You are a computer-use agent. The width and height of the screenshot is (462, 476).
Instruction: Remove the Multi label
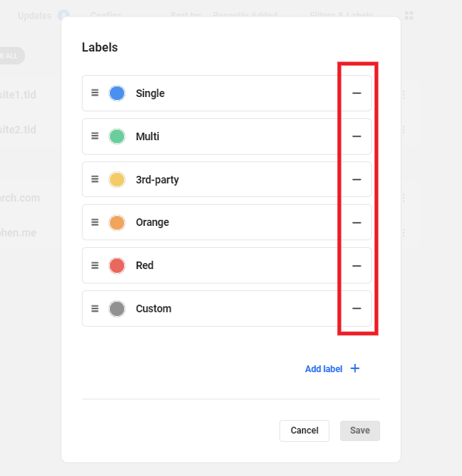click(x=357, y=136)
